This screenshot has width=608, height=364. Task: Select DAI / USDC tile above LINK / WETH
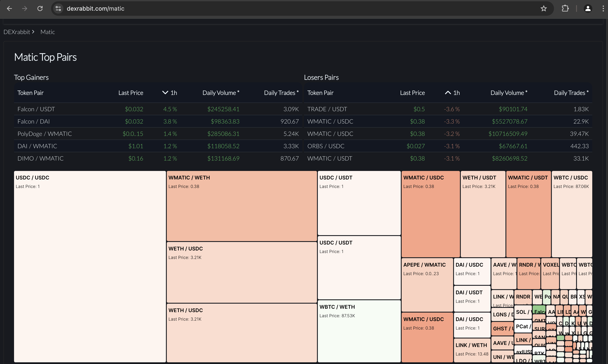pos(472,325)
